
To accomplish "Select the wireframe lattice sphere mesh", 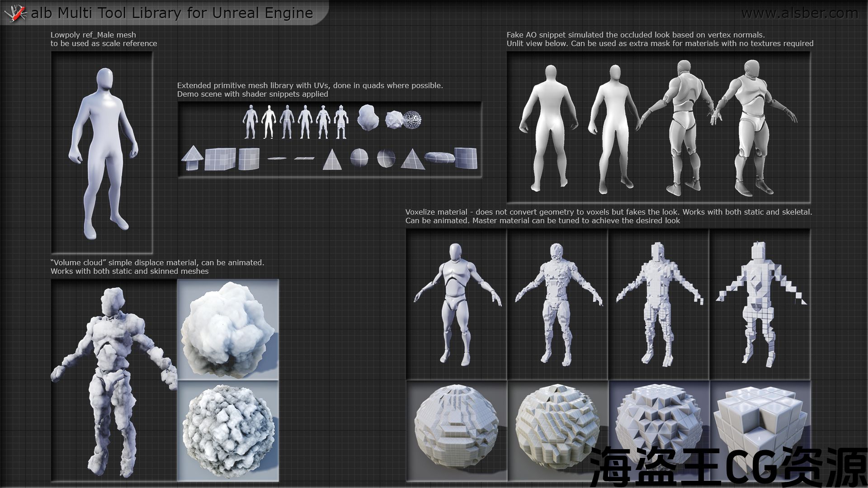I will [412, 120].
